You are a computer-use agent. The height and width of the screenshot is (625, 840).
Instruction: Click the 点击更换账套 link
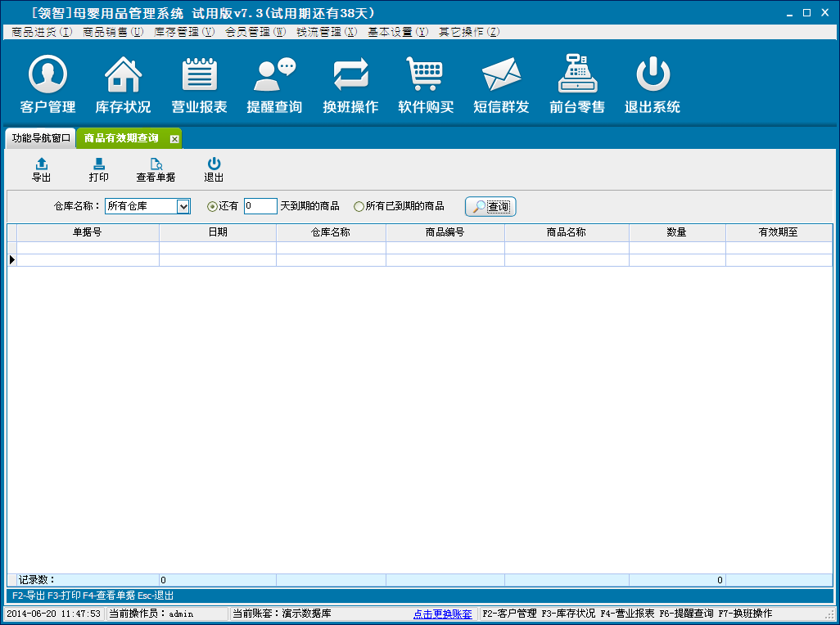pyautogui.click(x=442, y=614)
